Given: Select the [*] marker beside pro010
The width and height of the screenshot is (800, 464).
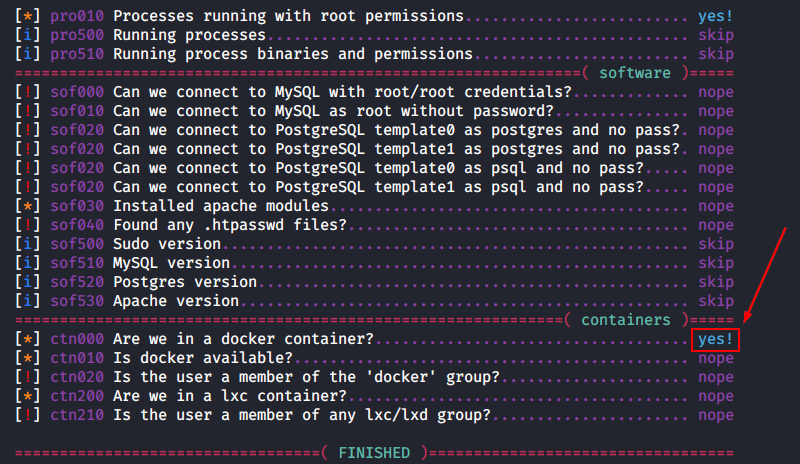Looking at the screenshot, I should (x=28, y=16).
